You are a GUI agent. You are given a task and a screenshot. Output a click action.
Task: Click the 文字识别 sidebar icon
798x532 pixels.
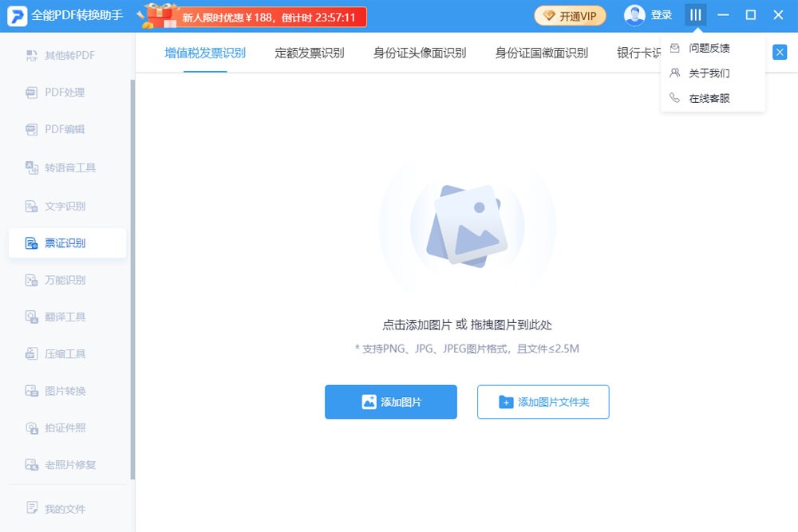(x=32, y=207)
